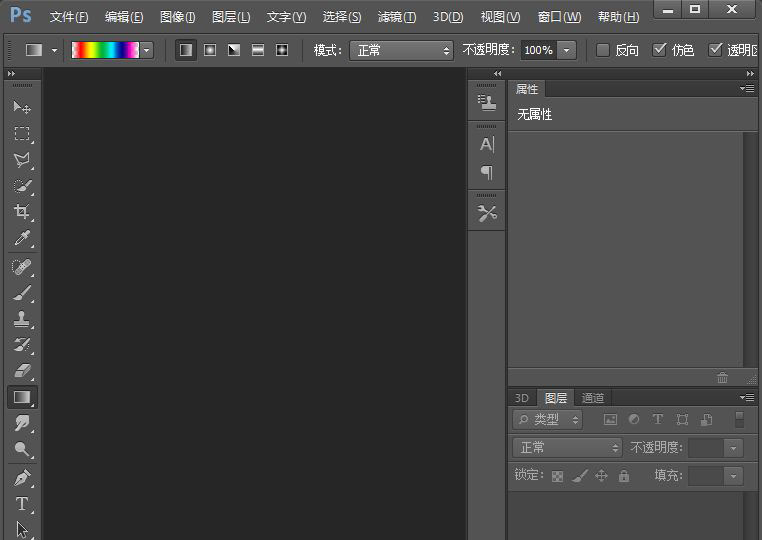
Task: Uncheck the transparency checkbox in options bar
Action: point(715,50)
